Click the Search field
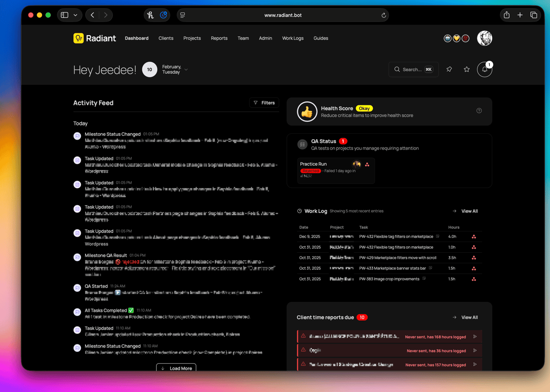 click(413, 70)
